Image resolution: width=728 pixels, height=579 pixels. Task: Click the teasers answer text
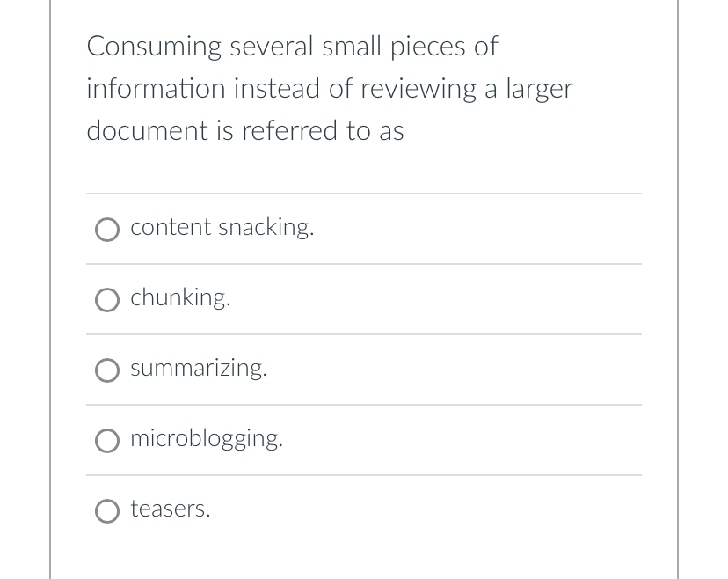pyautogui.click(x=170, y=509)
